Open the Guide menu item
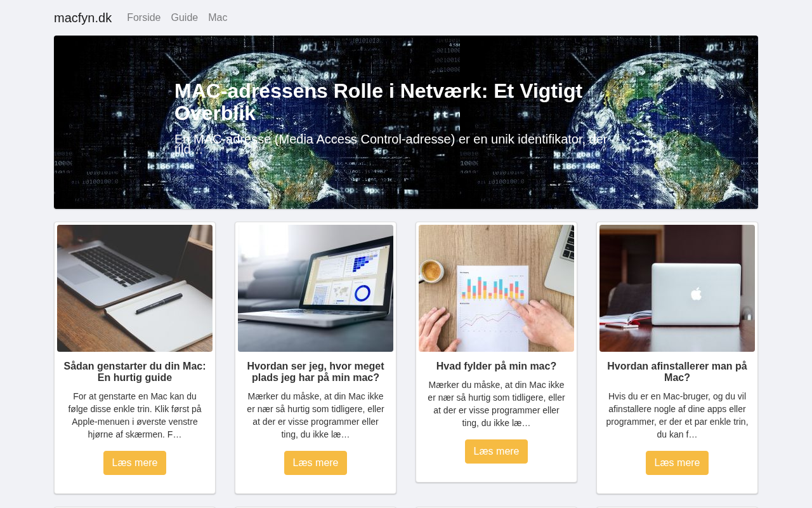This screenshot has height=508, width=812. click(x=185, y=18)
